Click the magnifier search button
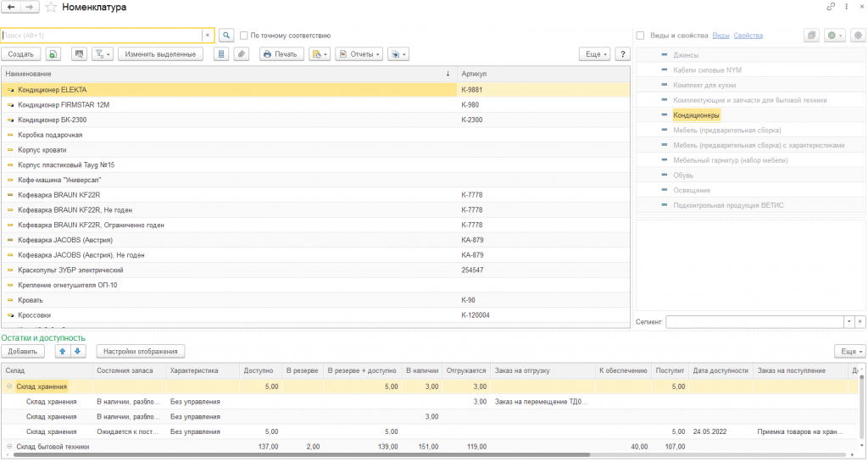 226,36
